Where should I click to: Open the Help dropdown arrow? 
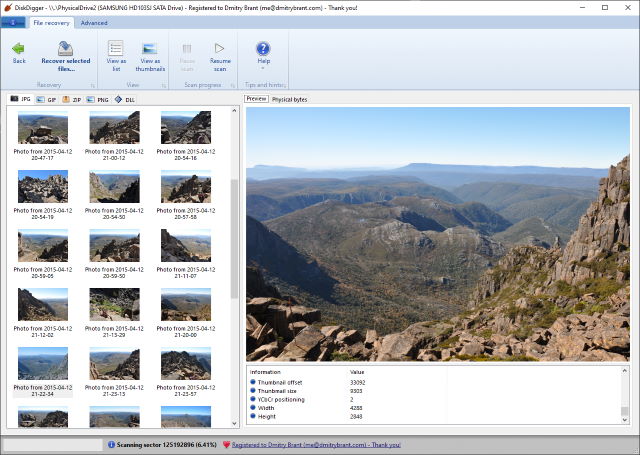pos(263,68)
